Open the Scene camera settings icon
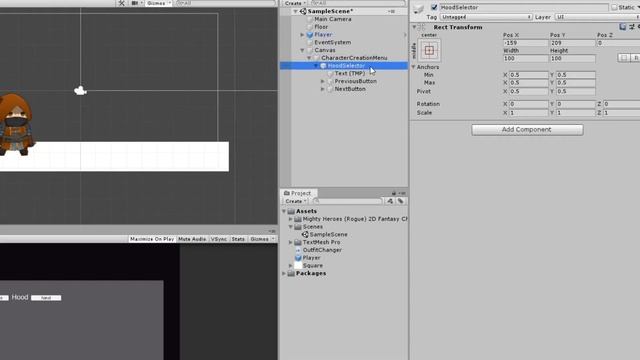This screenshot has height=360, width=640. pyautogui.click(x=135, y=3)
